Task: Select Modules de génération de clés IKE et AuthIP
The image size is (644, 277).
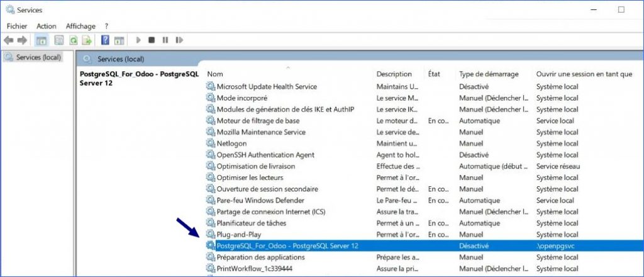Action: click(x=286, y=110)
